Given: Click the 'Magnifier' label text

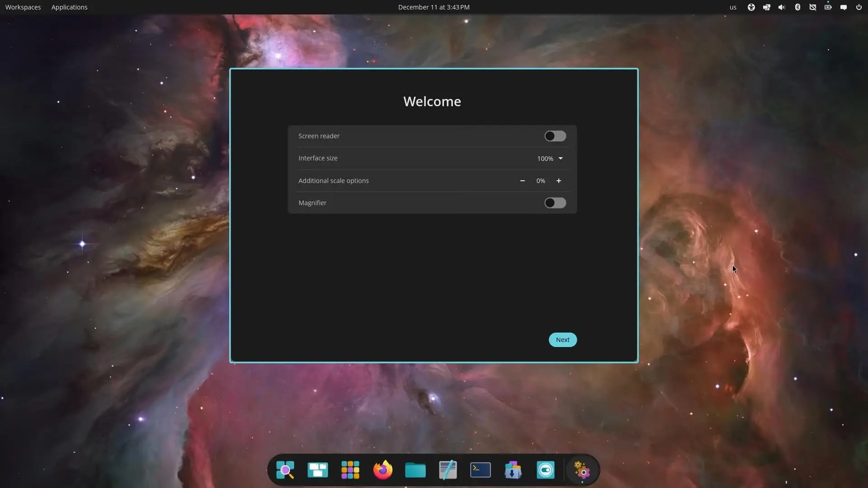Looking at the screenshot, I should coord(312,203).
